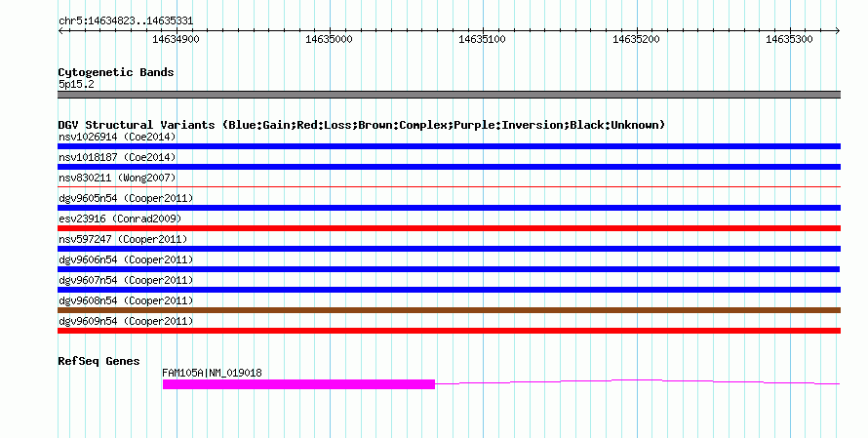This screenshot has height=438, width=868.
Task: Click the brown complex bar for dgv9608n54
Action: [449, 310]
